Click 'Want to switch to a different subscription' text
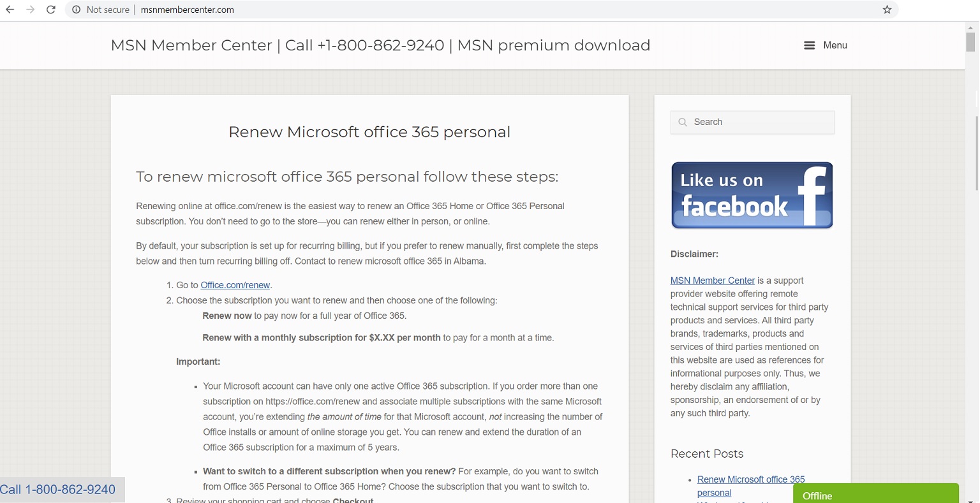 click(x=329, y=472)
